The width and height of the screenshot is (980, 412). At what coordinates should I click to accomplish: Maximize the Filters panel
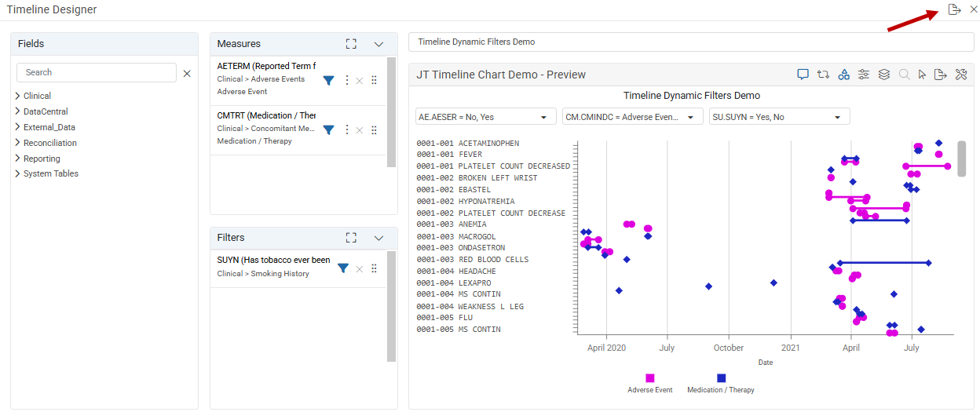351,238
